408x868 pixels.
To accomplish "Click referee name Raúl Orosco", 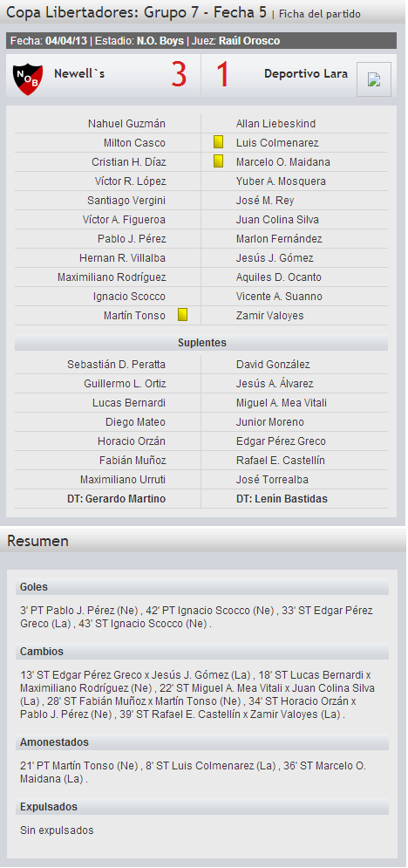I will (249, 41).
